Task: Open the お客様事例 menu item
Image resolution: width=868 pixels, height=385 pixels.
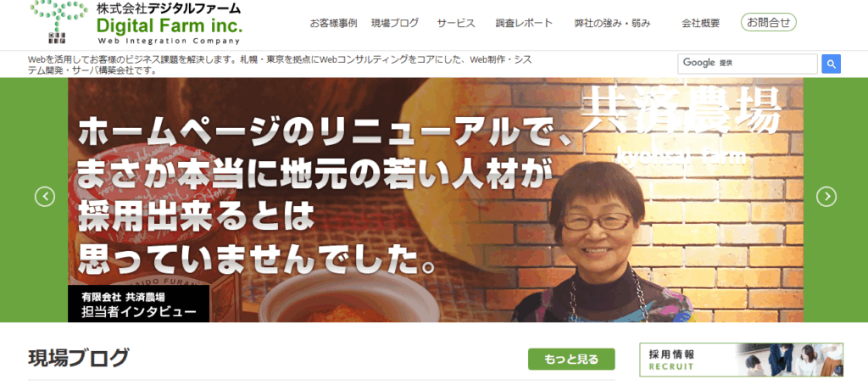Action: coord(333,23)
